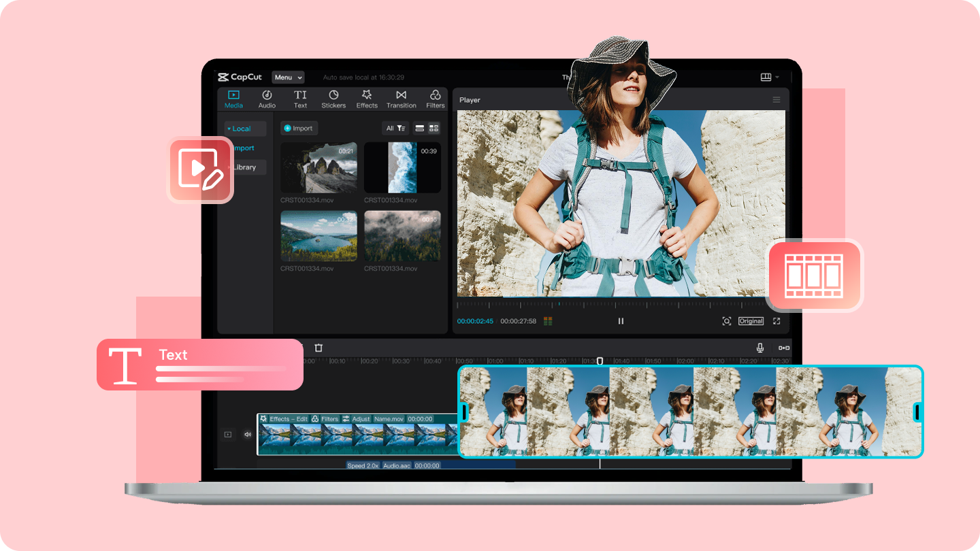Click the Import button
Image resolution: width=980 pixels, height=551 pixels.
299,128
